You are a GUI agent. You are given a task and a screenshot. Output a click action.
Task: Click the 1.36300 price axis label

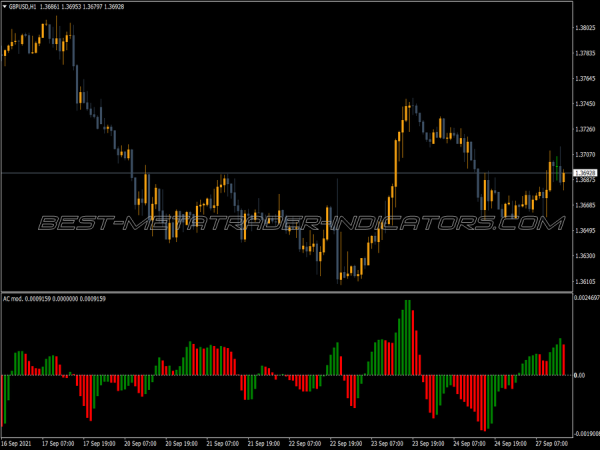(586, 257)
